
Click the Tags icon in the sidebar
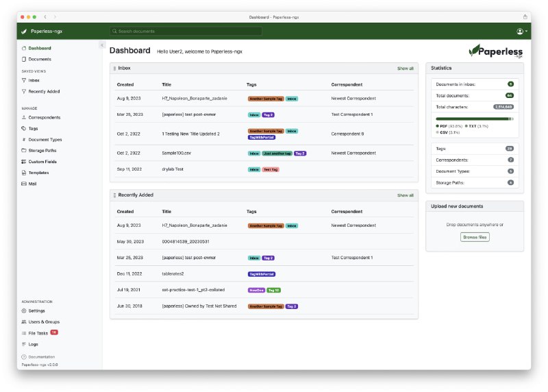pyautogui.click(x=25, y=128)
